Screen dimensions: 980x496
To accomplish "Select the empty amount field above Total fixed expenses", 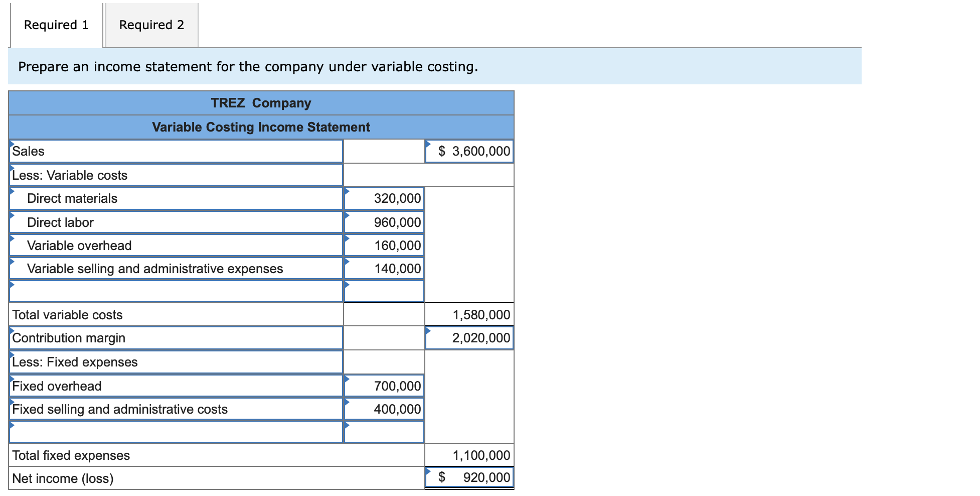I will [384, 432].
